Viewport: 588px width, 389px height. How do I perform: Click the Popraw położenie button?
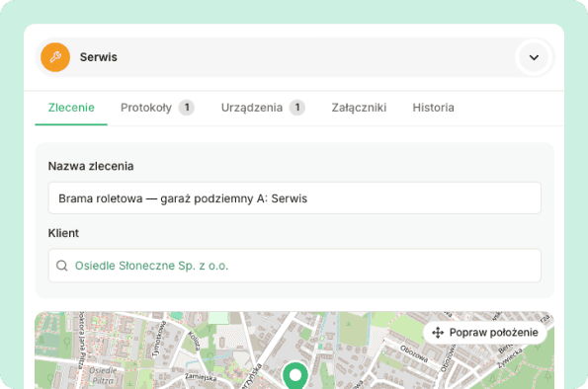click(485, 333)
